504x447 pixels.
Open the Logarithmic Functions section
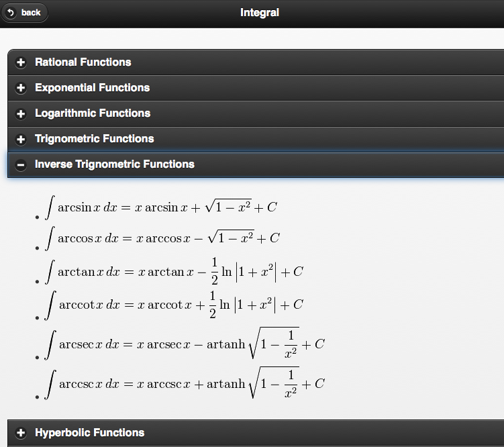(93, 113)
